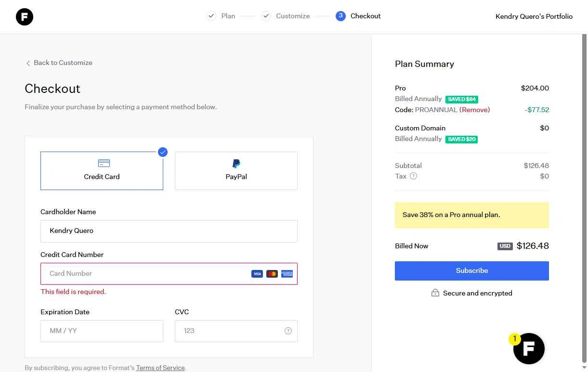Open the Format chat widget bubble

[x=529, y=348]
